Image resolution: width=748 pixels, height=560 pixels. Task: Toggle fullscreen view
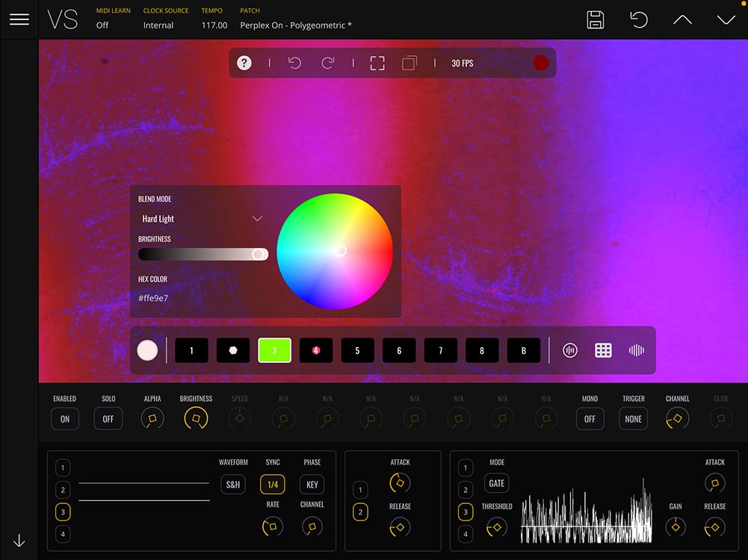(x=377, y=63)
